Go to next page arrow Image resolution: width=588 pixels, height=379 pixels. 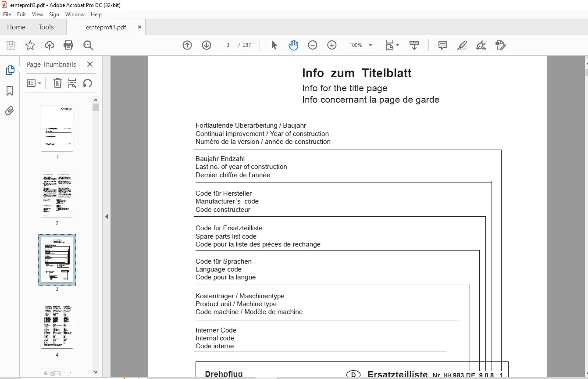(x=207, y=45)
